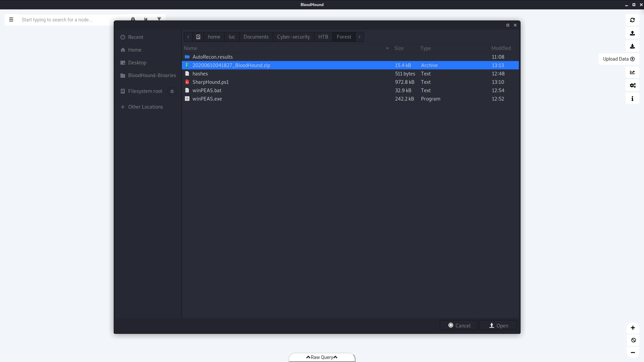Screen dimensions: 644x362
Task: Maximize the BloodHound window
Action: pos(634,5)
